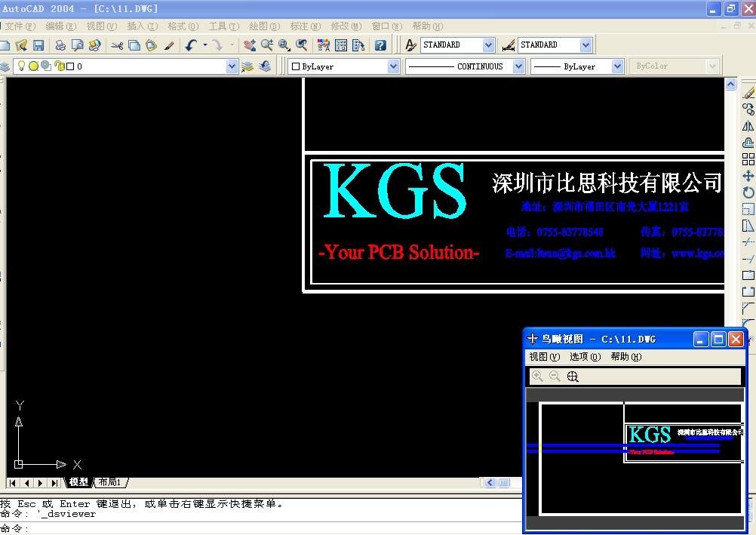Open the Layer Properties Manager icon
This screenshot has width=756, height=535.
click(x=5, y=66)
